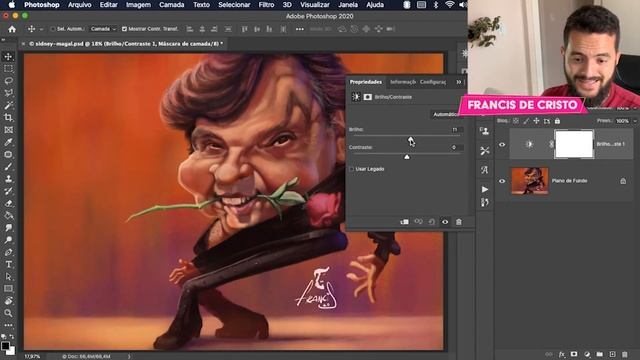The width and height of the screenshot is (640, 360).
Task: Create a new layer group
Action: [x=599, y=354]
